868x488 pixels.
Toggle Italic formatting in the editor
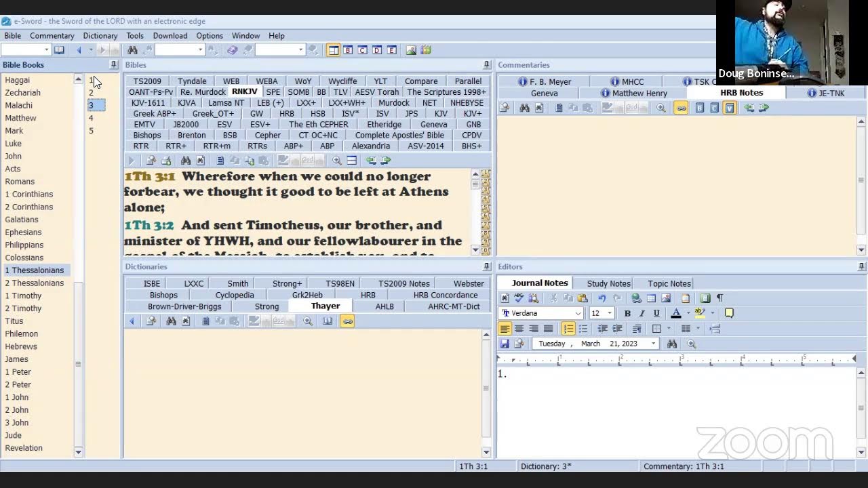click(642, 313)
